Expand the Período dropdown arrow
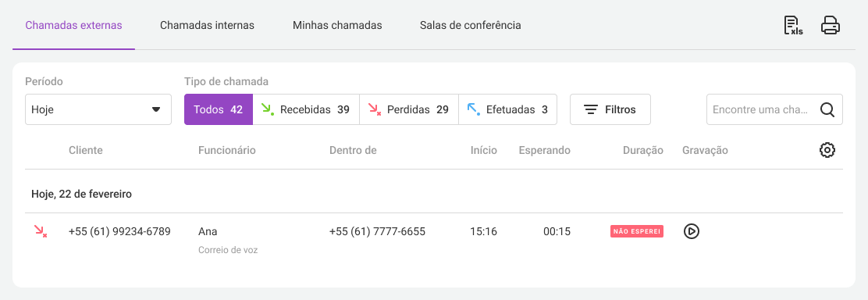This screenshot has width=868, height=300. (156, 109)
